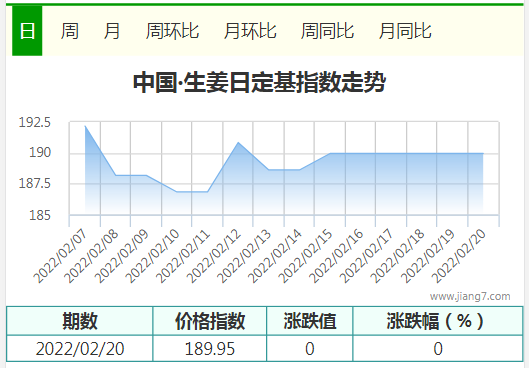The image size is (529, 368).
Task: Click the 2022/02/07 x-axis date label
Action: (x=60, y=256)
